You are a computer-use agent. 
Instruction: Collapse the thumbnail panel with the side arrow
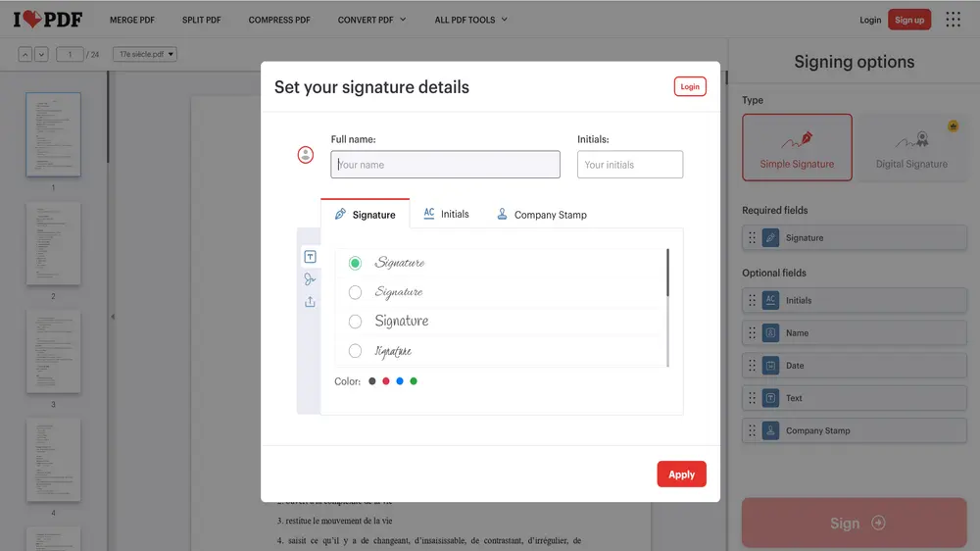(113, 317)
